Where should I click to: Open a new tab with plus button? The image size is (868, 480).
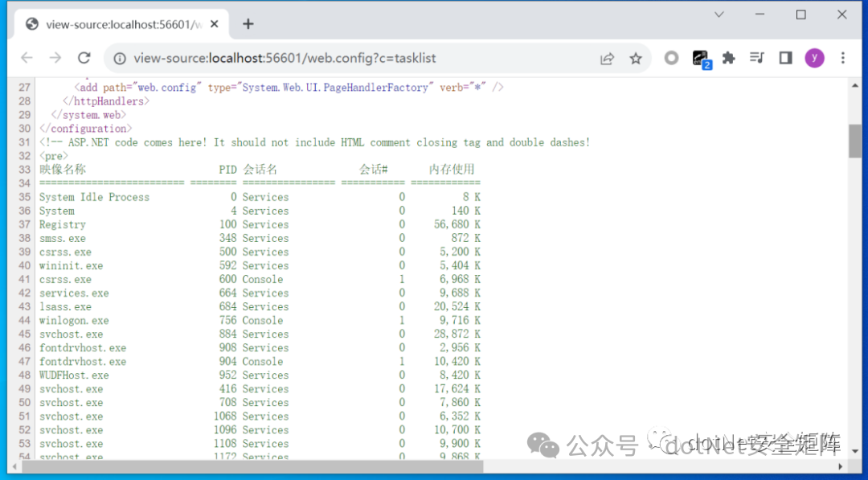coord(248,24)
